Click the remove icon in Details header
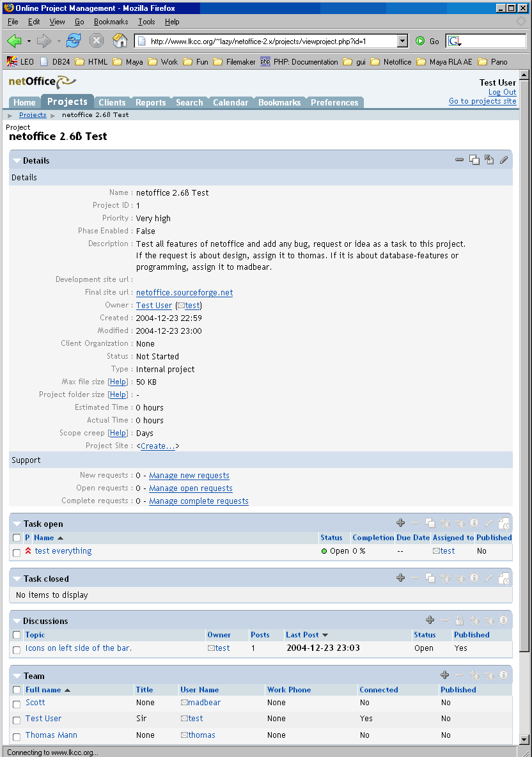Image resolution: width=532 pixels, height=757 pixels. pyautogui.click(x=459, y=160)
